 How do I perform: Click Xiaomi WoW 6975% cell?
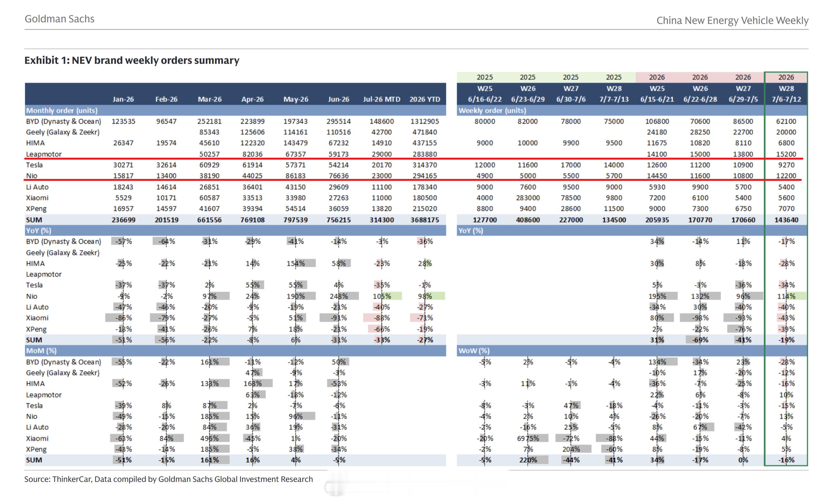[x=528, y=438]
